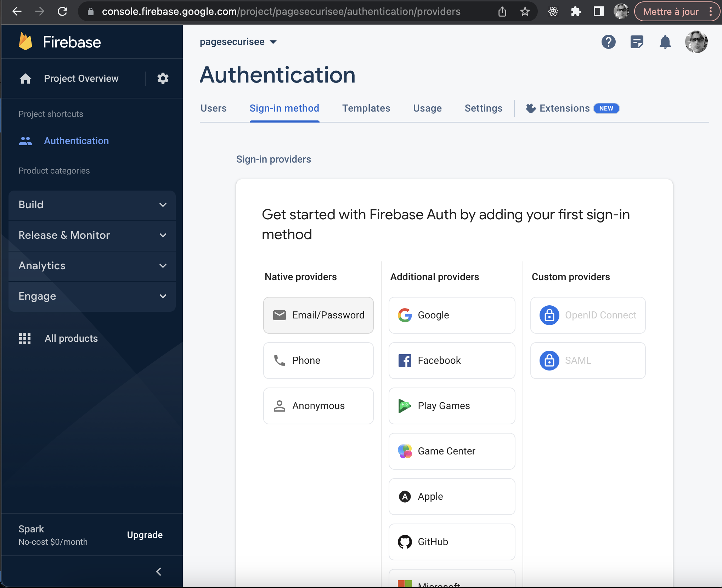
Task: Open Project Overview link
Action: coord(81,78)
